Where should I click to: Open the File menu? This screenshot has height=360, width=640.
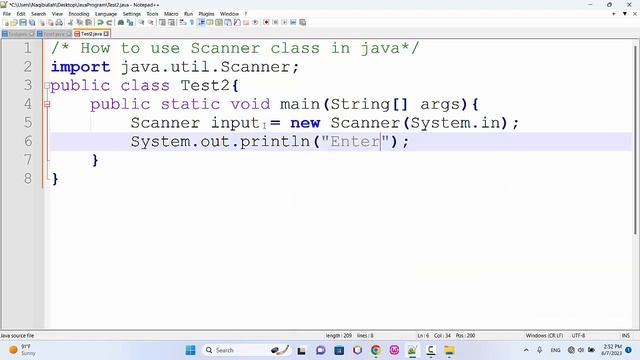[7, 14]
